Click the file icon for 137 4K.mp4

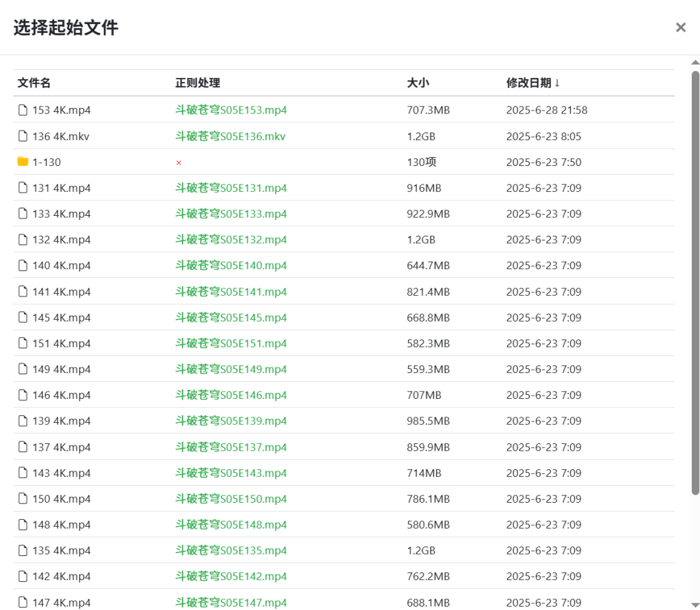point(23,447)
